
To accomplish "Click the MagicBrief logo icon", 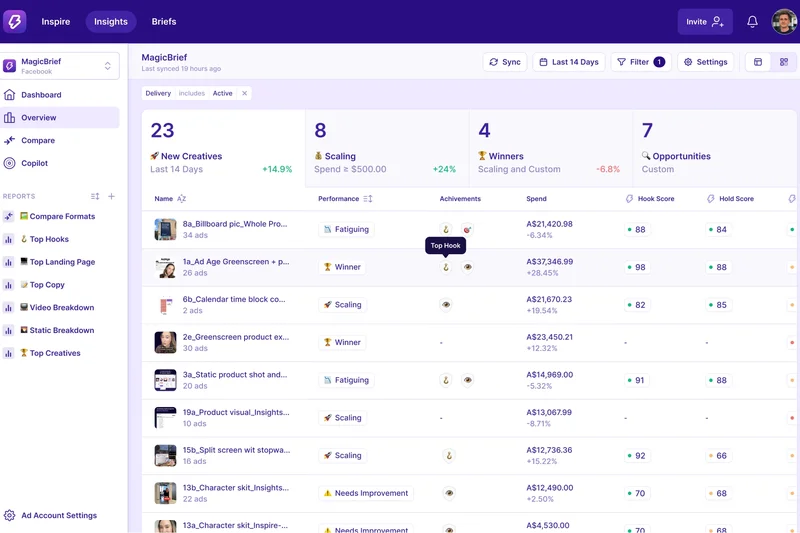I will (14, 22).
